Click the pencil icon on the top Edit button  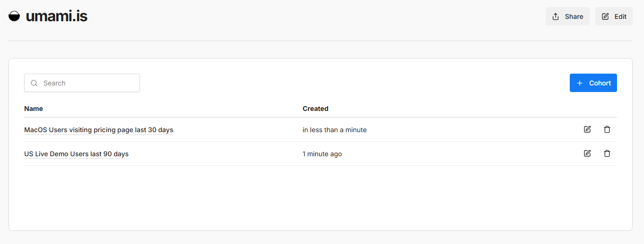click(x=605, y=17)
